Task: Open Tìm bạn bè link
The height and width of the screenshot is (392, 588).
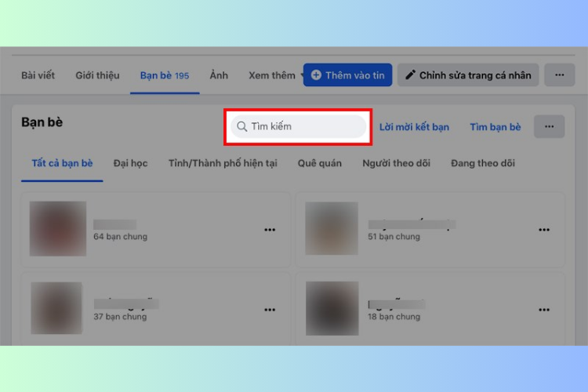Action: [495, 127]
